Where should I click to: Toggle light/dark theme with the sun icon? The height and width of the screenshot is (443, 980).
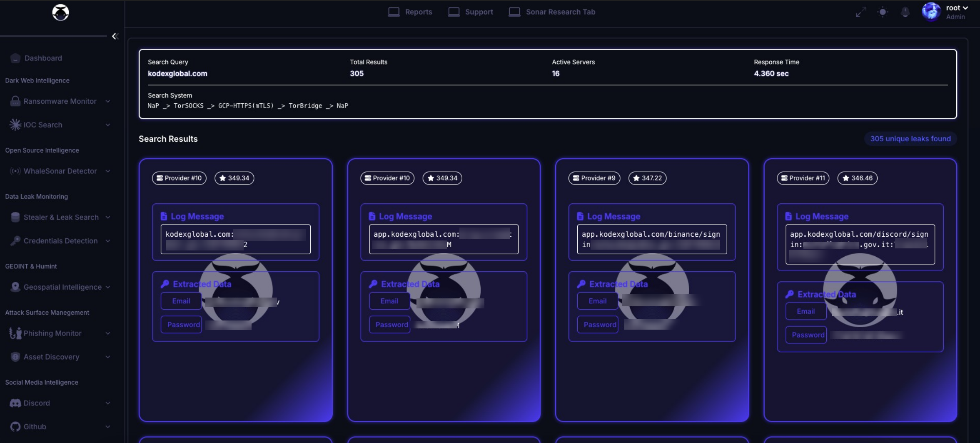coord(883,12)
